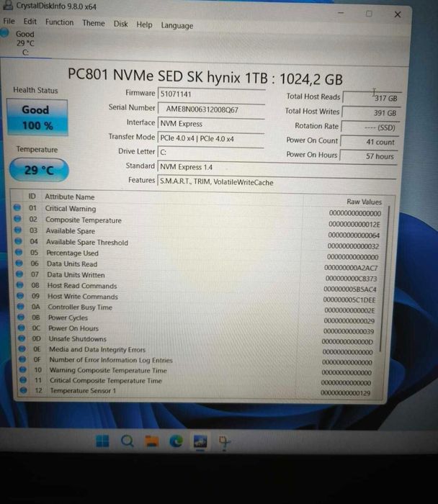Click the Good 100 % health status button
Viewport: 438px width, 504px height.
37,117
